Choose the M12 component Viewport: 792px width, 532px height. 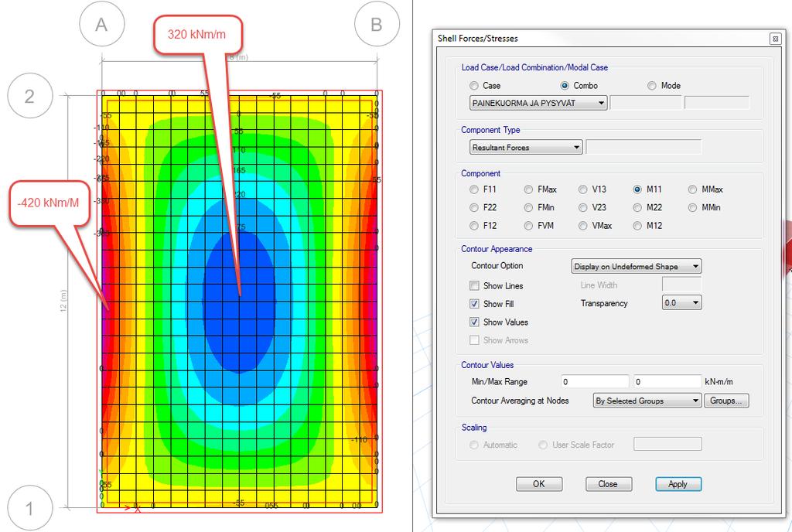coord(637,226)
